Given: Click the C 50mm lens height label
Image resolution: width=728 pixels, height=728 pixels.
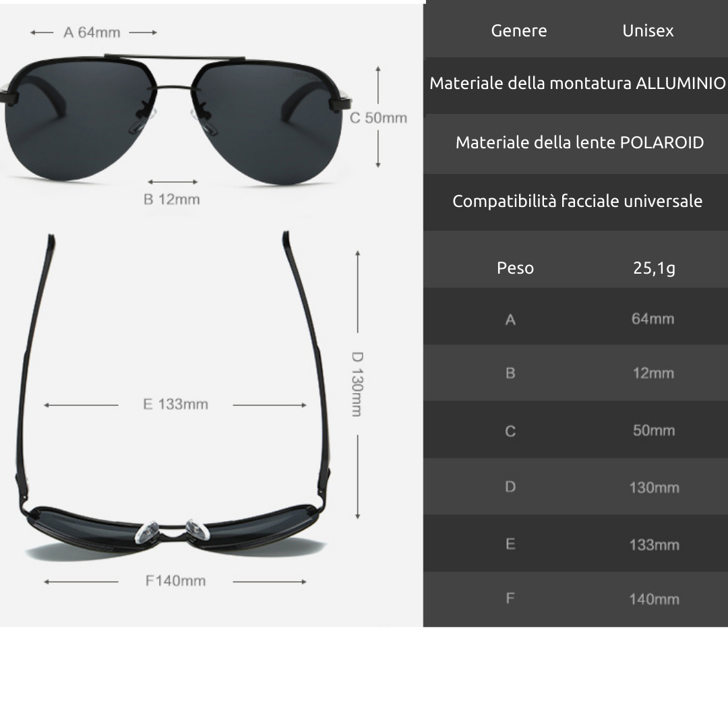Looking at the screenshot, I should point(378,118).
